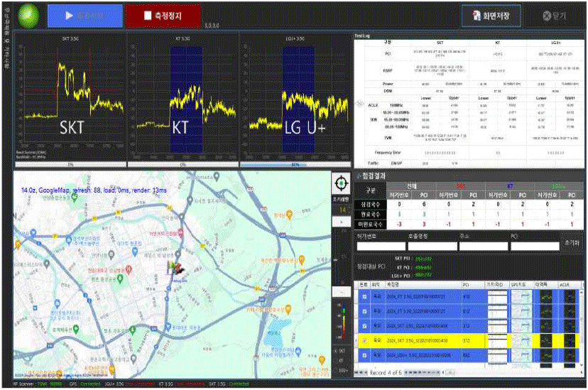
Task: Open the first KT row's ACLR thumbnail
Action: tap(570, 297)
